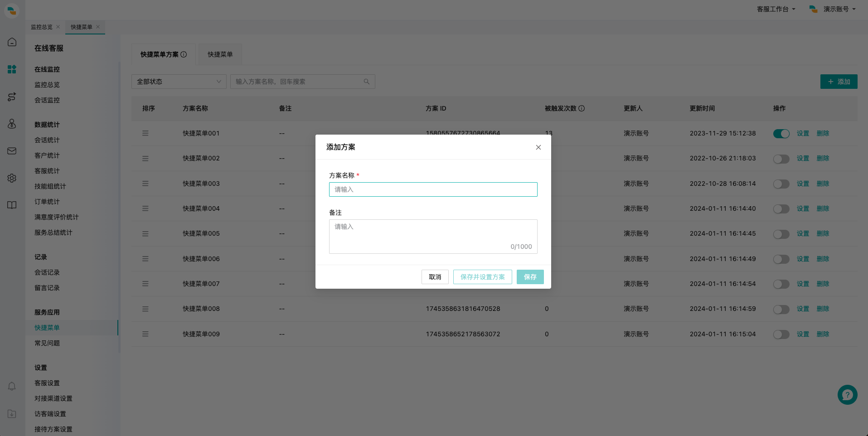Open the dashboard grid icon in sidebar
Screen dimensions: 868x436
point(12,69)
